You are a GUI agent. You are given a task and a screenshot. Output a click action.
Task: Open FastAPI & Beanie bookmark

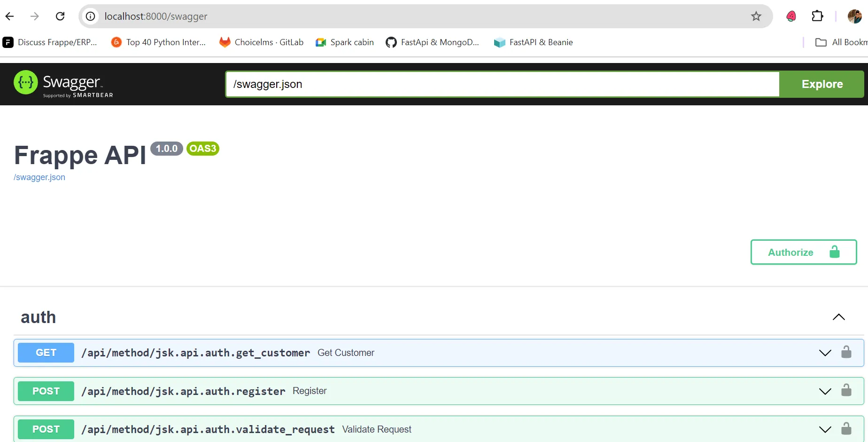[534, 42]
